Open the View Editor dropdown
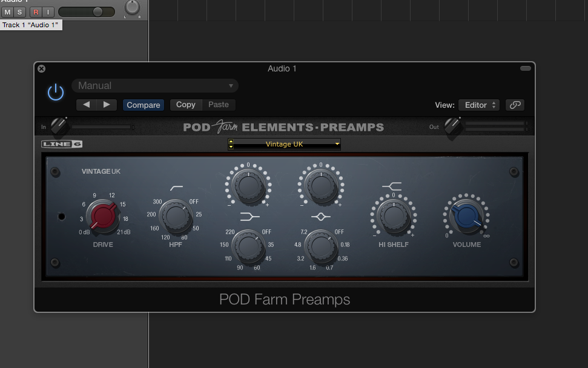This screenshot has width=588, height=368. 479,105
